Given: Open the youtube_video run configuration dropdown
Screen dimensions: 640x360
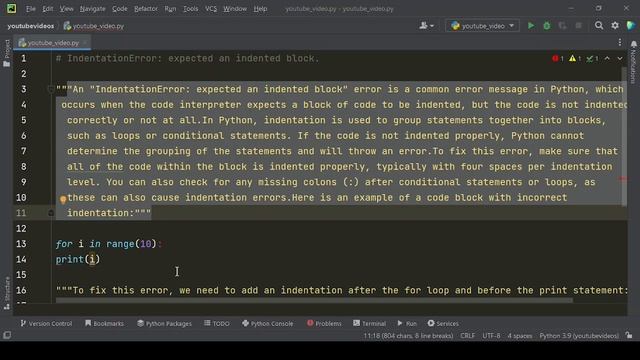Looking at the screenshot, I should (x=482, y=26).
